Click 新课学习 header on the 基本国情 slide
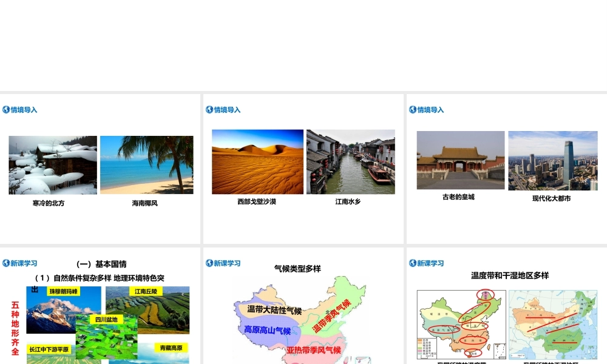This screenshot has width=607, height=364. (24, 263)
